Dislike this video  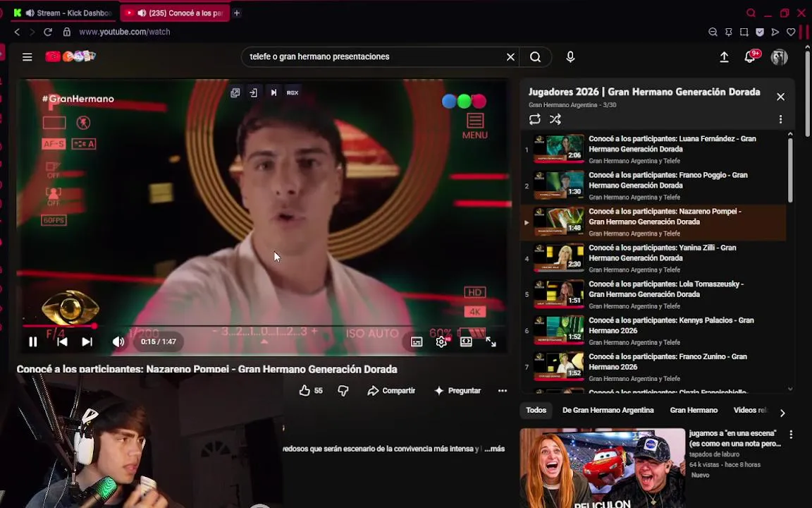(343, 391)
